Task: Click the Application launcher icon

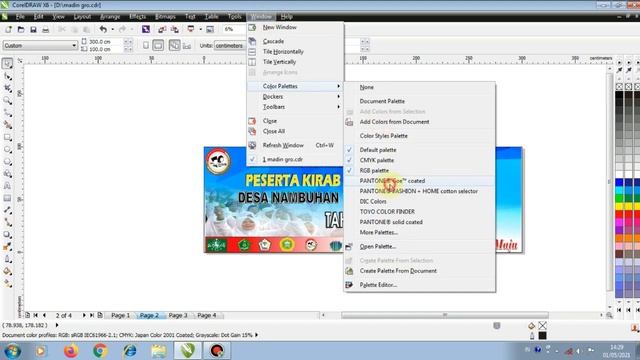Action: pos(191,29)
